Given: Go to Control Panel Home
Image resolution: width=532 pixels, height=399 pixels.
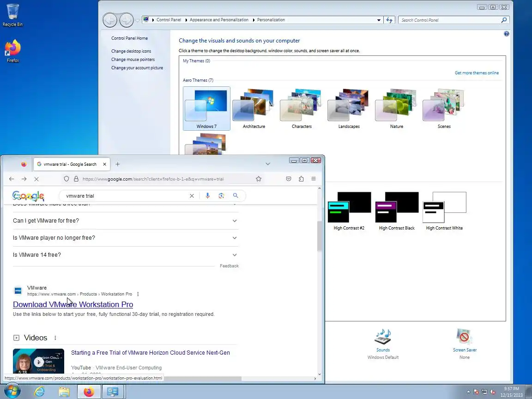Looking at the screenshot, I should click(129, 38).
